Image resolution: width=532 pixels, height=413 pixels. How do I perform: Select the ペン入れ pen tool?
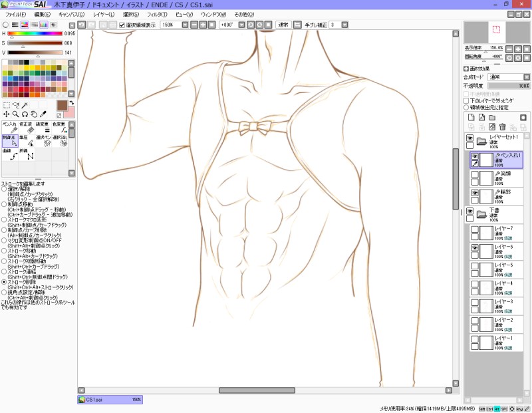tap(10, 128)
